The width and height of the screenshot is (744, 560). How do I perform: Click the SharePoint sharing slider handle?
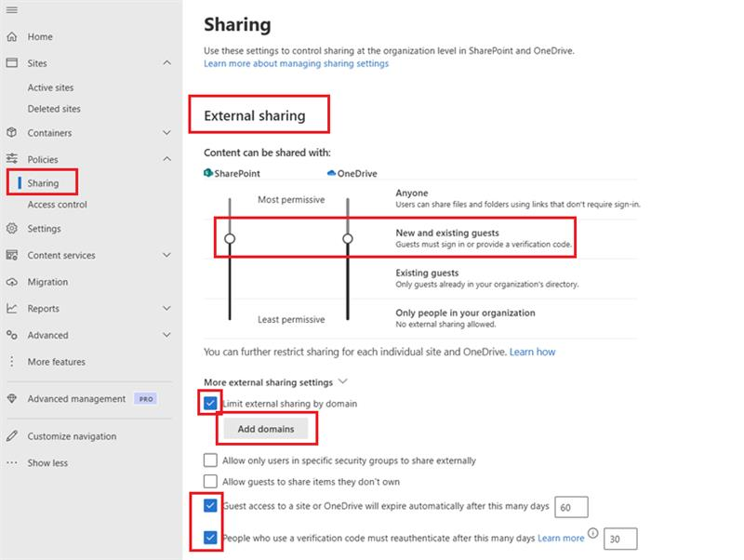click(230, 238)
